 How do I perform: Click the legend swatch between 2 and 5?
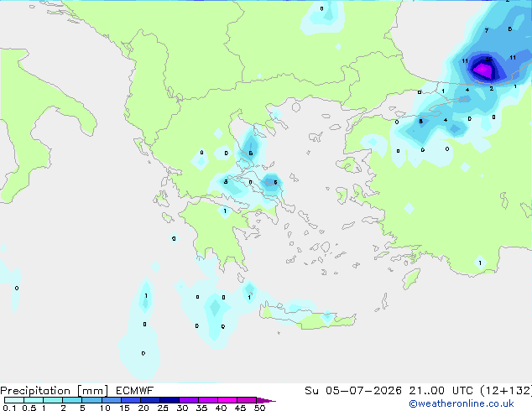(72, 400)
